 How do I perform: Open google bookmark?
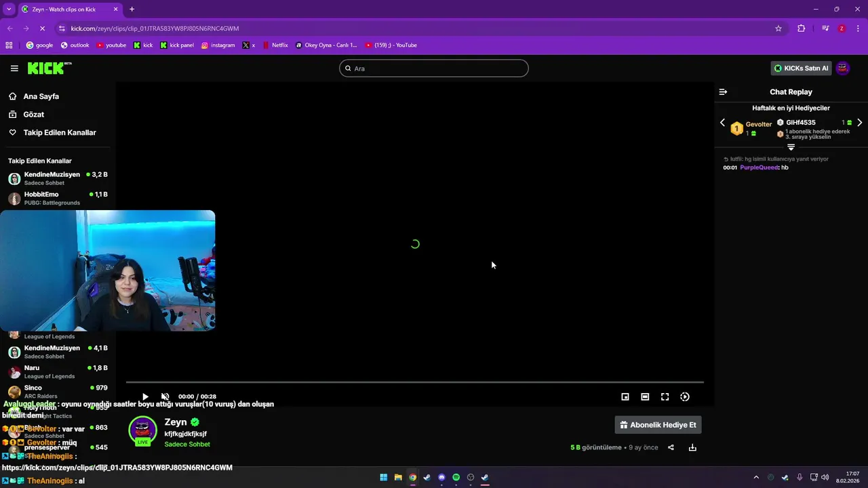click(x=39, y=45)
